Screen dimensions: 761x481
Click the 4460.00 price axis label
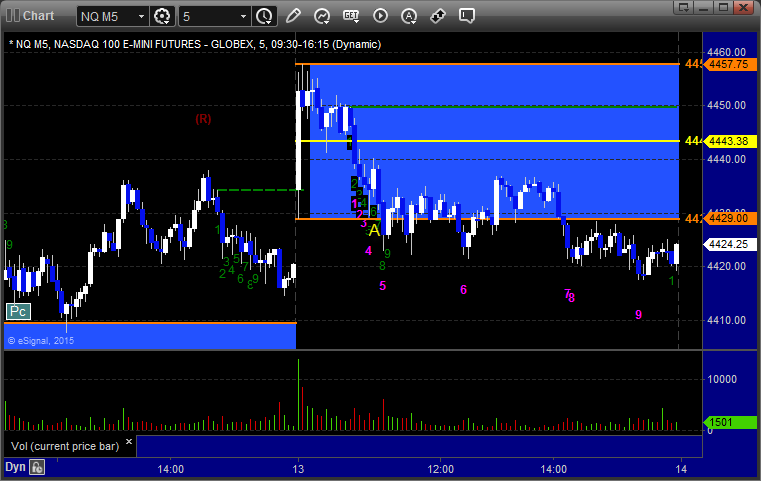(727, 52)
